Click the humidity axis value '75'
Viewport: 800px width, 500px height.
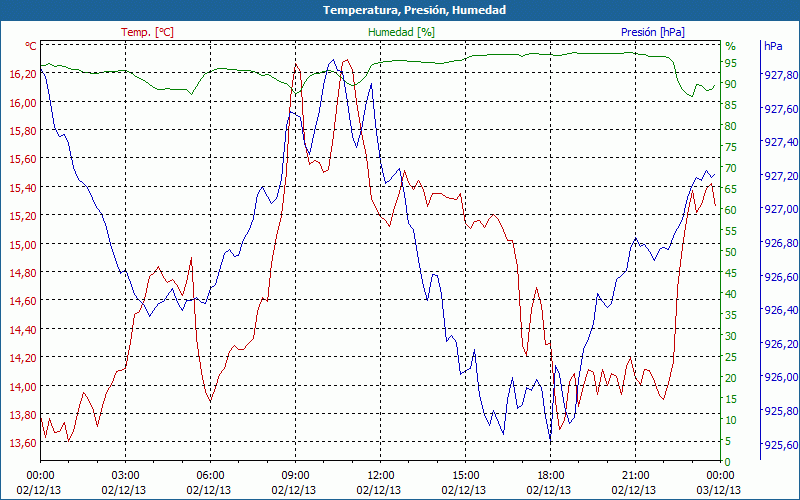click(731, 147)
